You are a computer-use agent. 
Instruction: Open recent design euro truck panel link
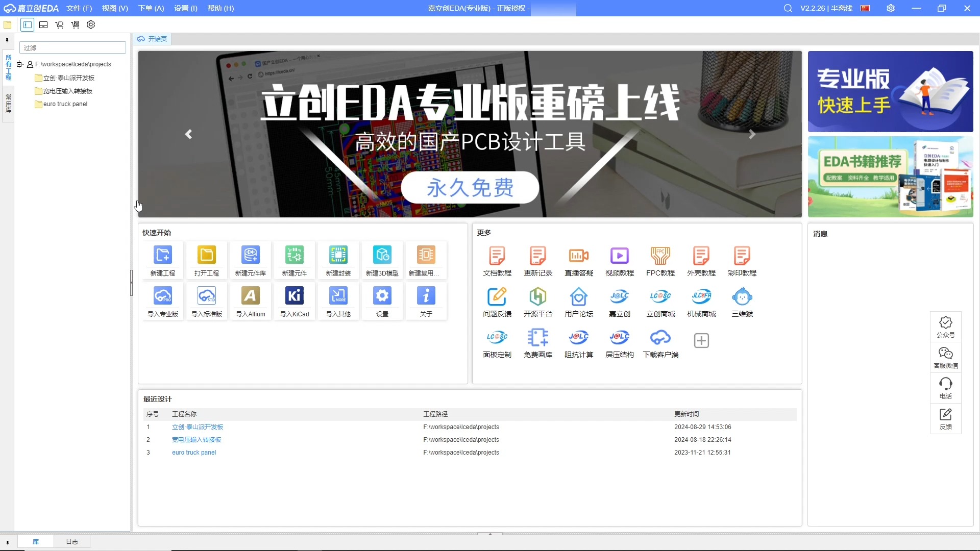tap(194, 453)
